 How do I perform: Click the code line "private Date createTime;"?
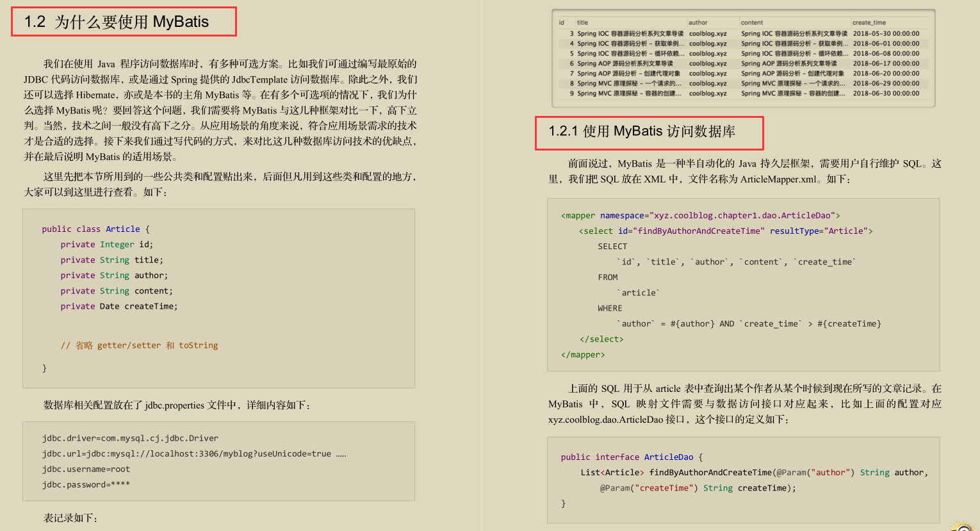click(x=119, y=306)
